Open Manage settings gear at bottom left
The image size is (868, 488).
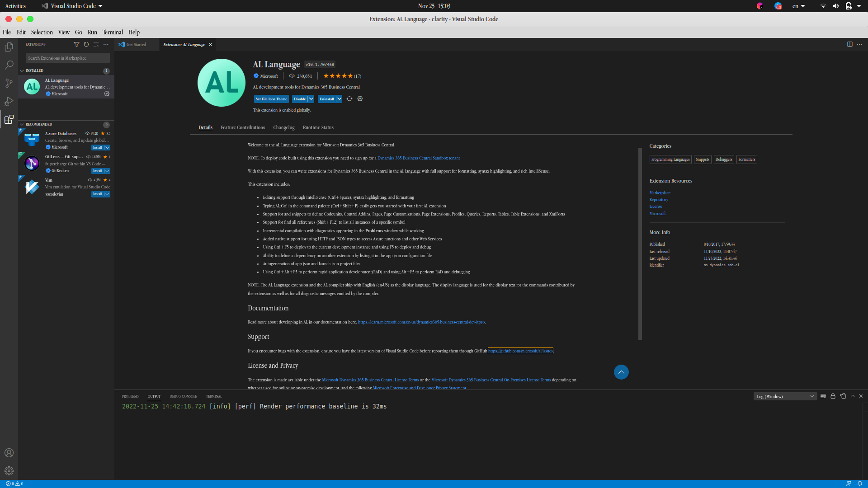tap(9, 470)
